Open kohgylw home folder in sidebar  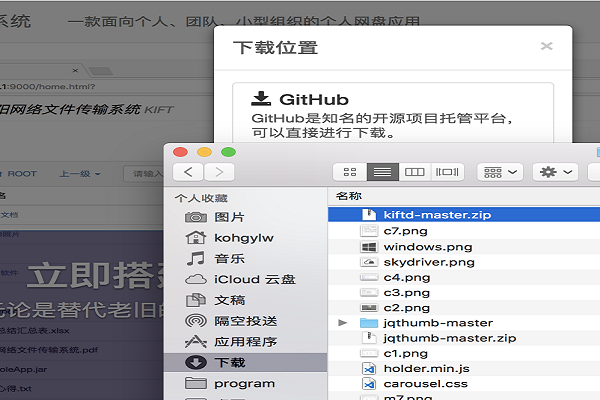tap(245, 238)
